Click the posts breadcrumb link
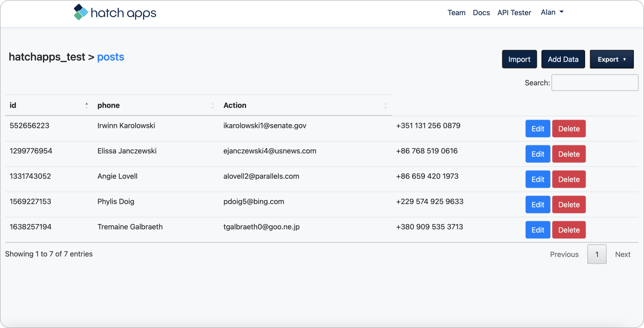The image size is (644, 328). click(x=110, y=57)
